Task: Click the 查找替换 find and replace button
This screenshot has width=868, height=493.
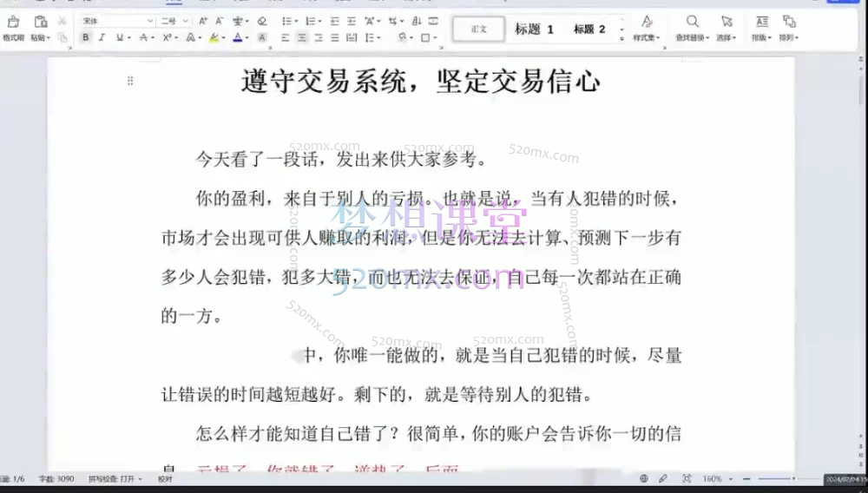Action: (692, 29)
